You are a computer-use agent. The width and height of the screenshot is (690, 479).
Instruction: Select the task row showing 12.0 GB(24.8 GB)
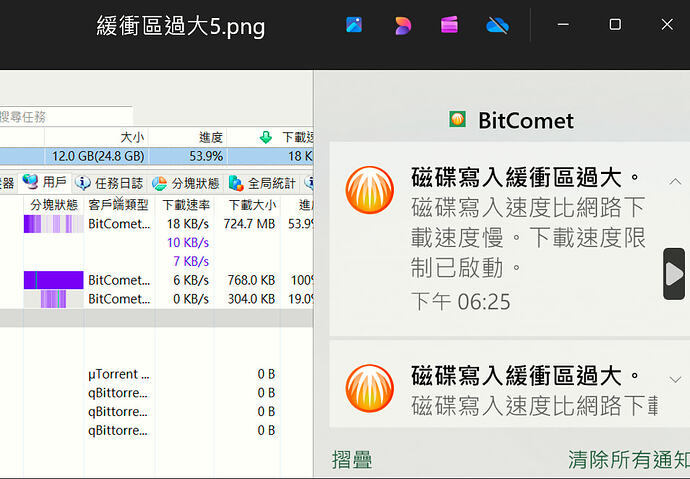click(156, 156)
